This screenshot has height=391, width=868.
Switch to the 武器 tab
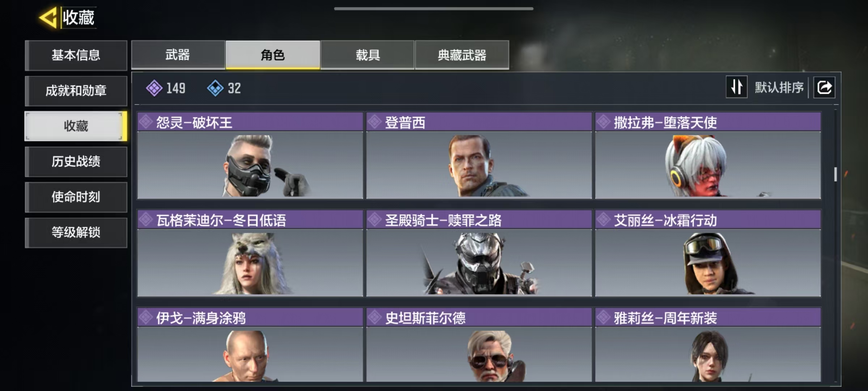pyautogui.click(x=178, y=55)
